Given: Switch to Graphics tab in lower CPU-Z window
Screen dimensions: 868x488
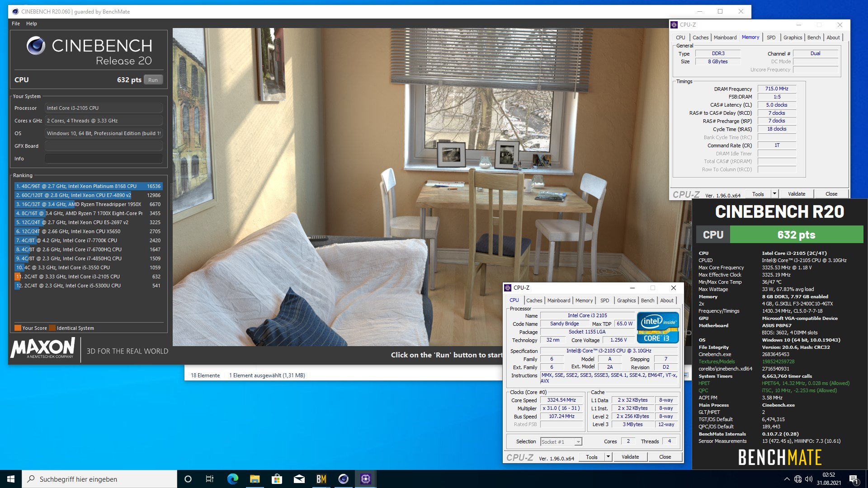Looking at the screenshot, I should coord(626,300).
